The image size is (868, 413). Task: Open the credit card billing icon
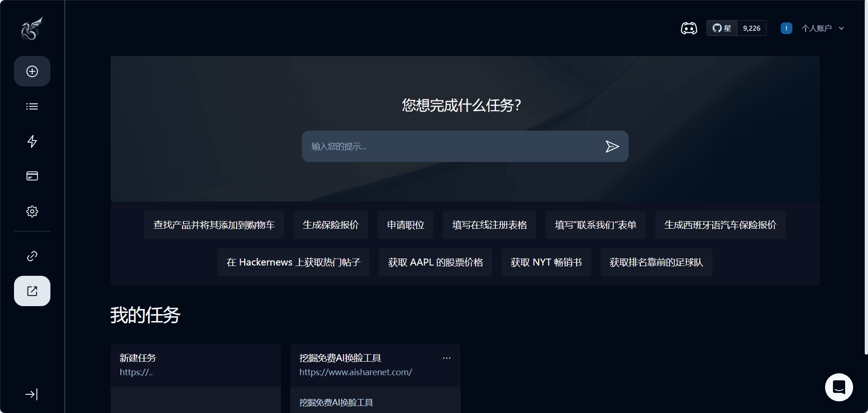pos(32,176)
